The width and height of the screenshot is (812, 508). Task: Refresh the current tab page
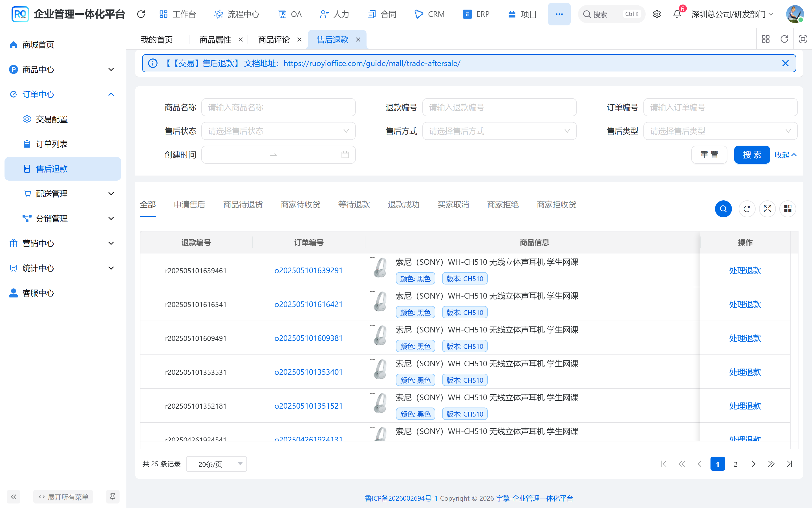(x=784, y=39)
